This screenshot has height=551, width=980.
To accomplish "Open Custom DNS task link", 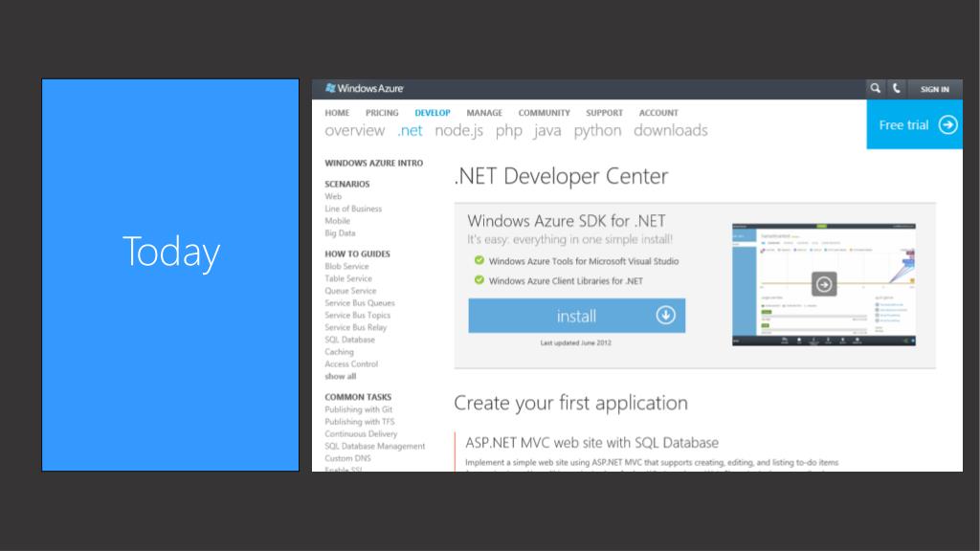I will (347, 458).
